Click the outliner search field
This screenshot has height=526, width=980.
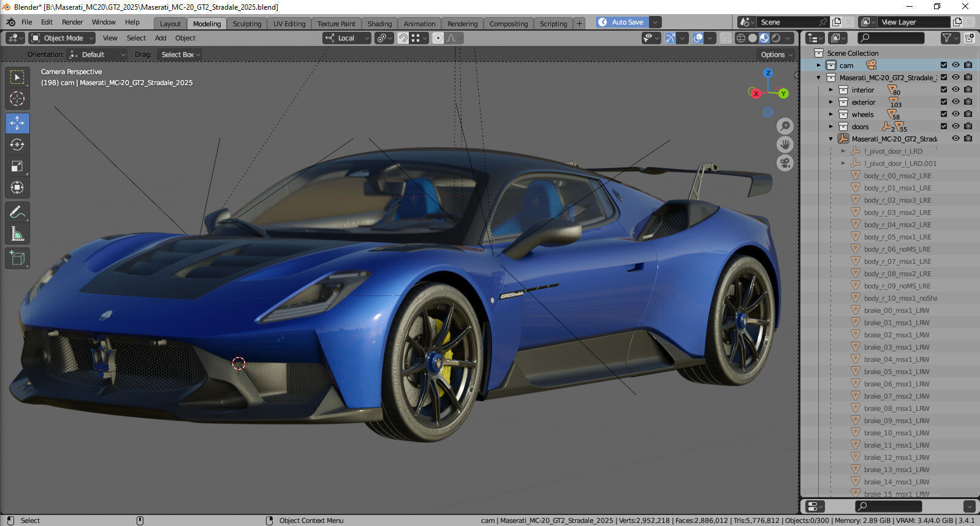[891, 38]
